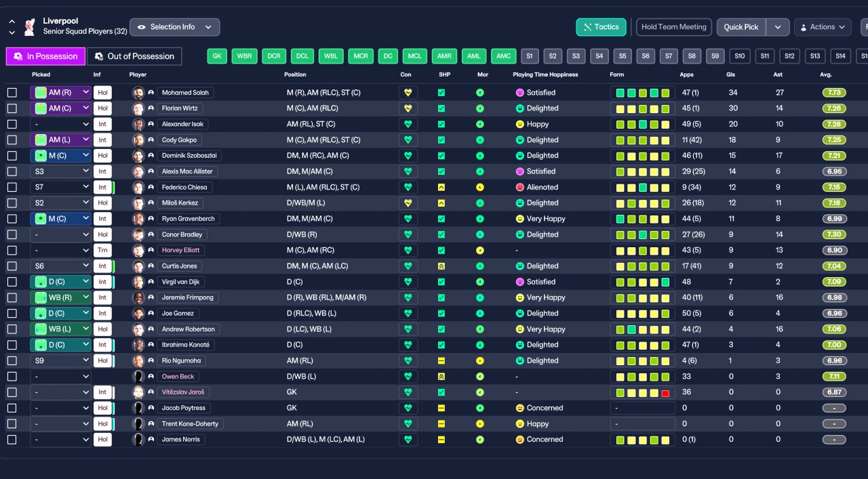Click Owen Beck's silhouette portrait
The width and height of the screenshot is (868, 479).
pos(138,376)
